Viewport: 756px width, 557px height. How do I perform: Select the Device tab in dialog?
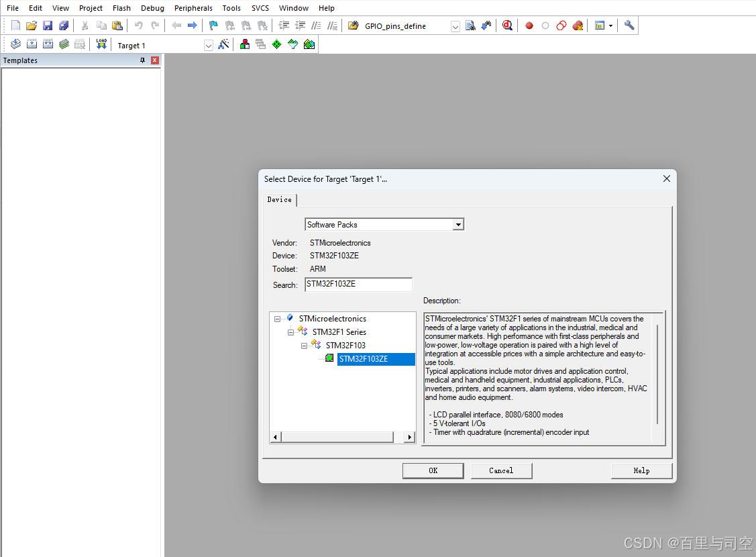click(x=280, y=200)
